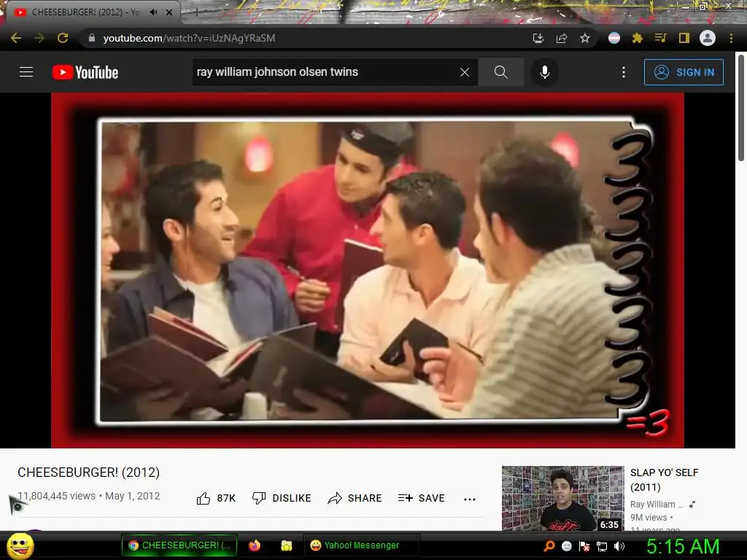Select the CHEESEBURGER! (2012) browser tab
This screenshot has width=747, height=560.
86,12
